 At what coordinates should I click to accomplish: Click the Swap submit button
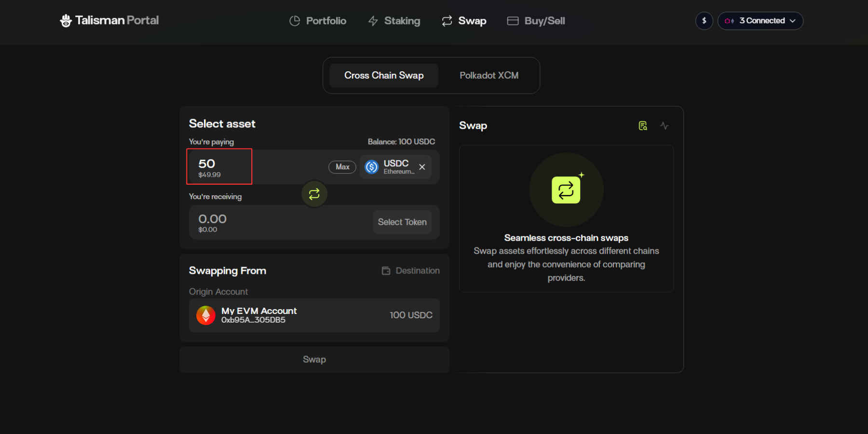click(x=314, y=360)
